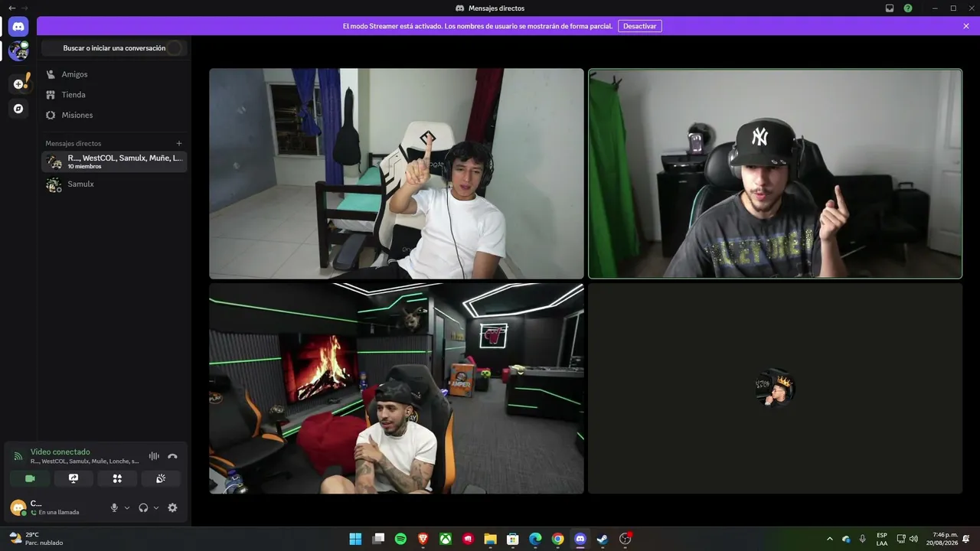
Task: Open the ESP LAA language switcher
Action: click(882, 539)
